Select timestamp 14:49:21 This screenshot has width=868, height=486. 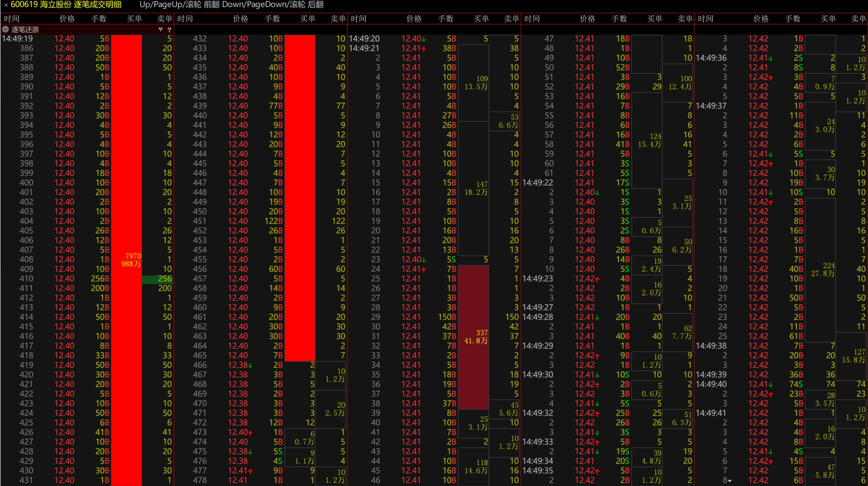coord(364,48)
